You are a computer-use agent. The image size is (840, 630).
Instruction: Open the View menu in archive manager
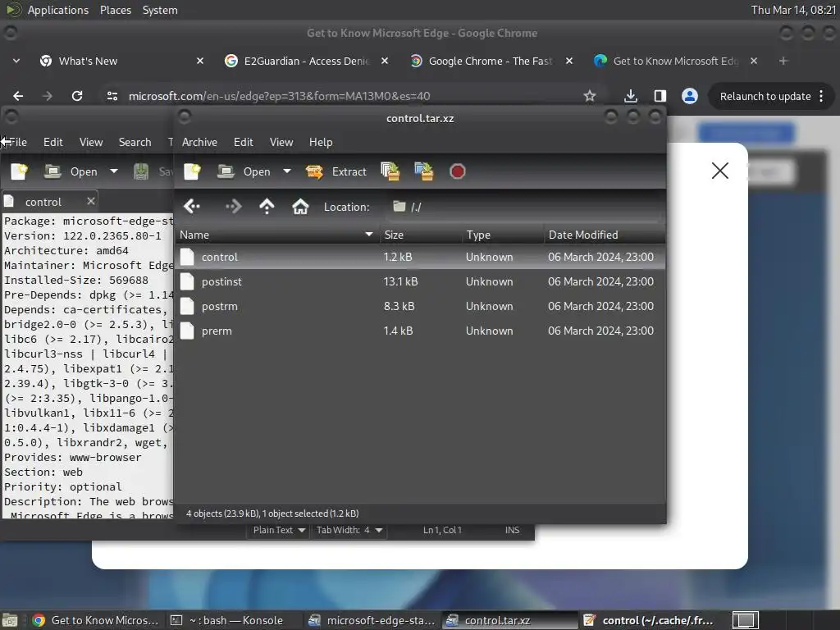[281, 142]
